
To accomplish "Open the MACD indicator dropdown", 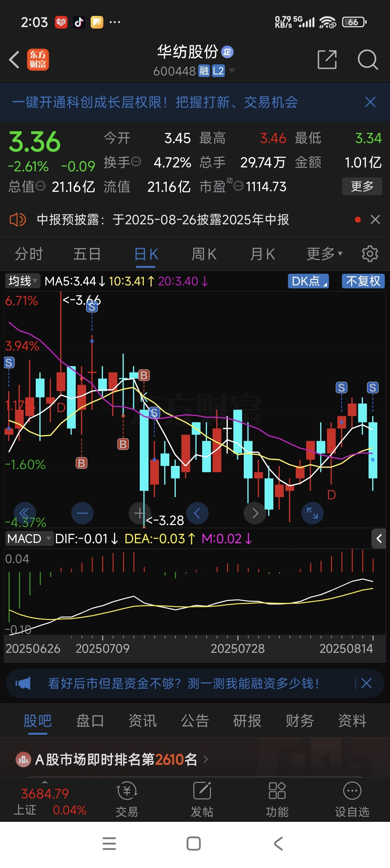I will (x=29, y=538).
